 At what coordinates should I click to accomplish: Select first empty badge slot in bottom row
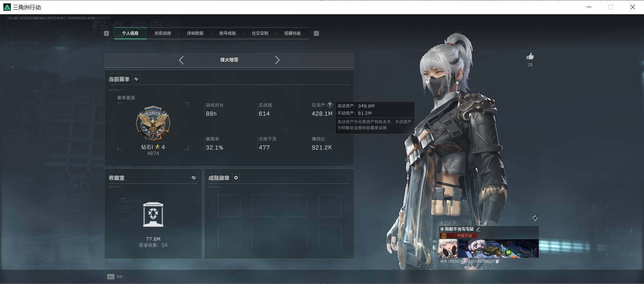click(x=229, y=236)
